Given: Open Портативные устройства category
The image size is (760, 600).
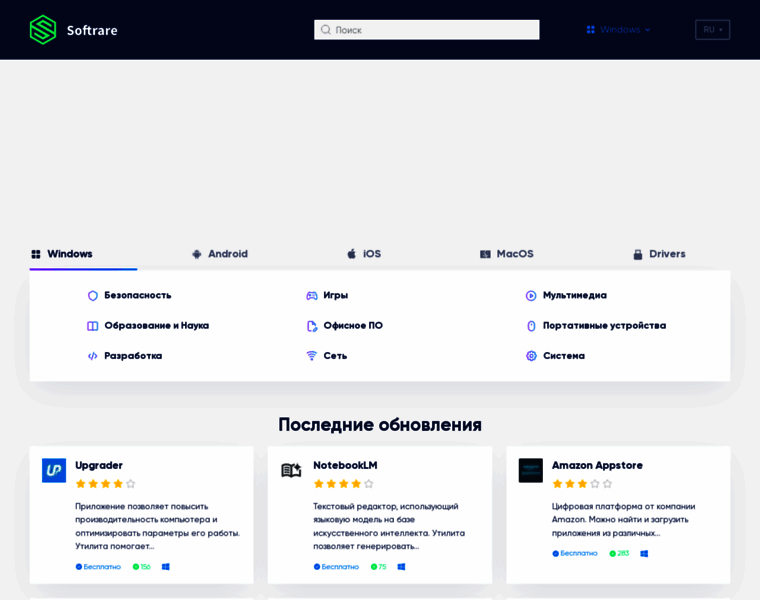Looking at the screenshot, I should tap(604, 326).
